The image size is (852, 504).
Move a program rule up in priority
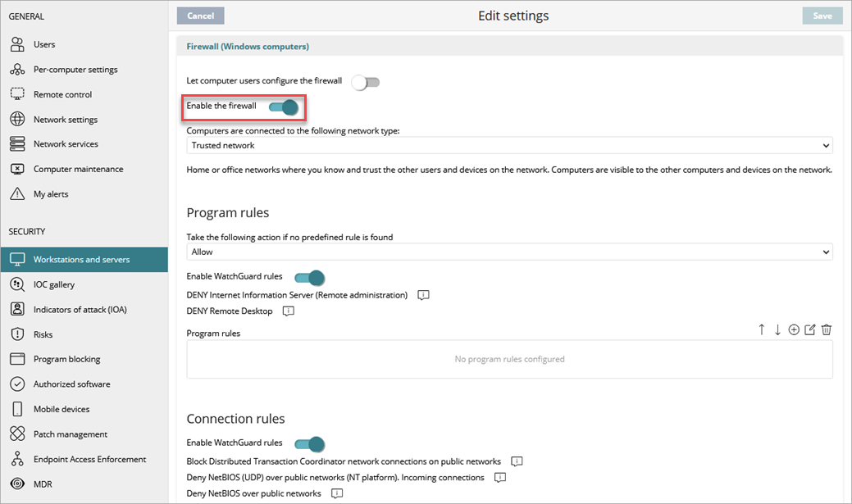coord(761,329)
